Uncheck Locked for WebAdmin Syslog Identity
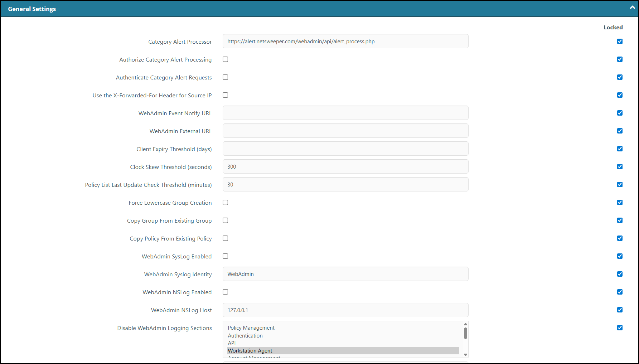The height and width of the screenshot is (364, 639). pyautogui.click(x=620, y=274)
